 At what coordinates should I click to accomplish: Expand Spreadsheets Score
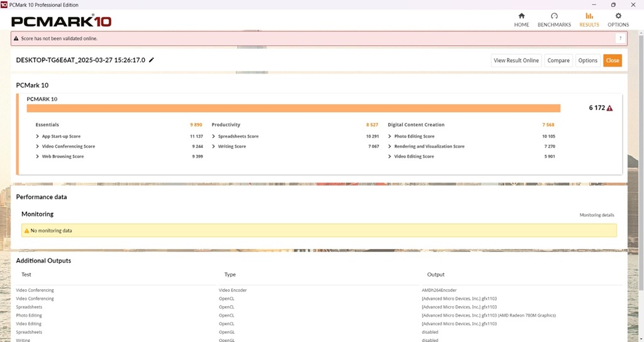[214, 136]
